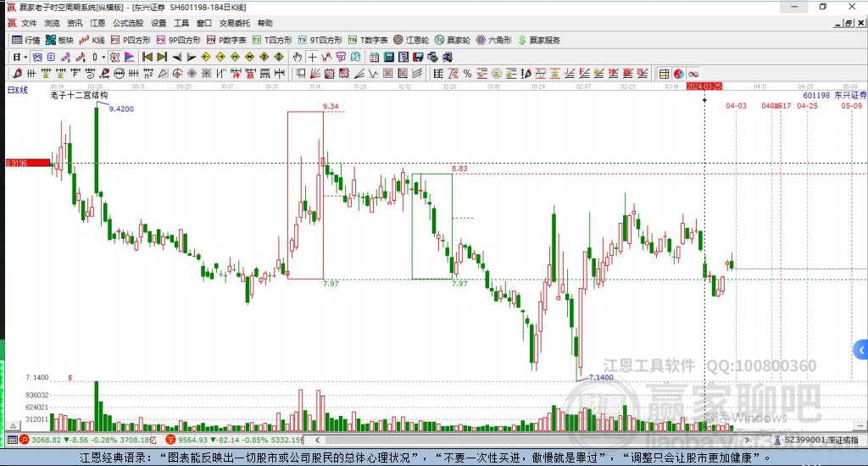Select the circled 金 golden ratio tool
The image size is (868, 466).
pos(497,74)
